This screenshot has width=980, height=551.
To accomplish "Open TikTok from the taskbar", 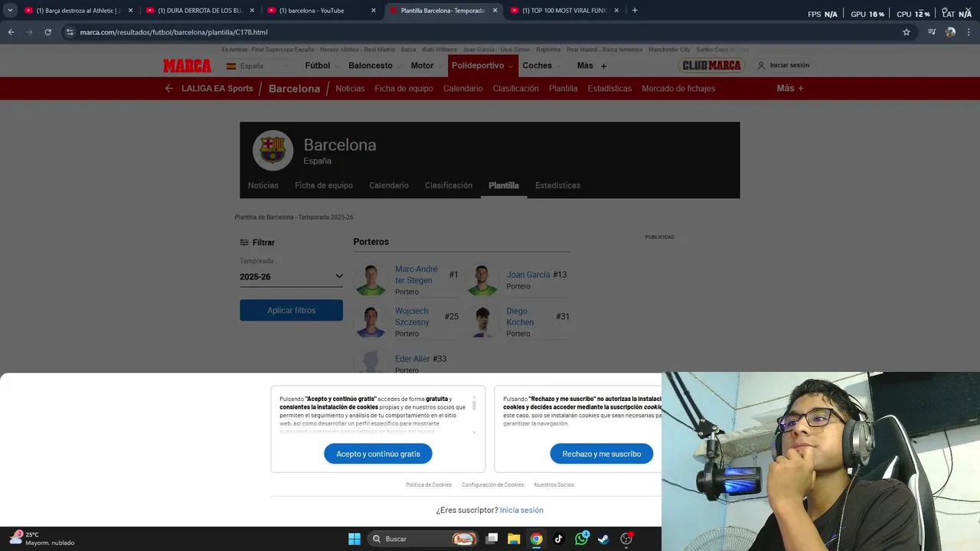I will [558, 539].
